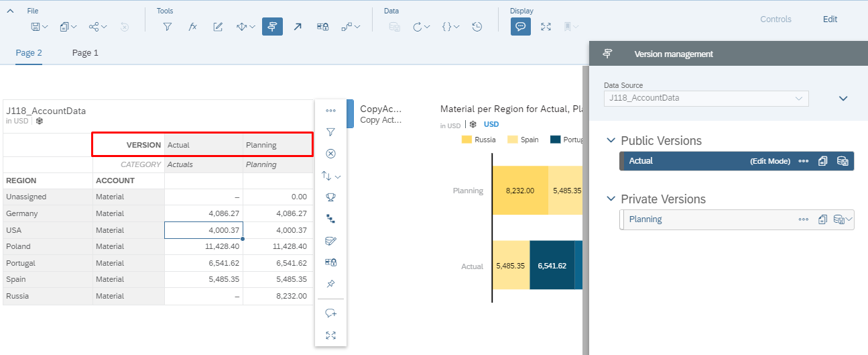Collapse the Public Versions section

[x=611, y=141]
